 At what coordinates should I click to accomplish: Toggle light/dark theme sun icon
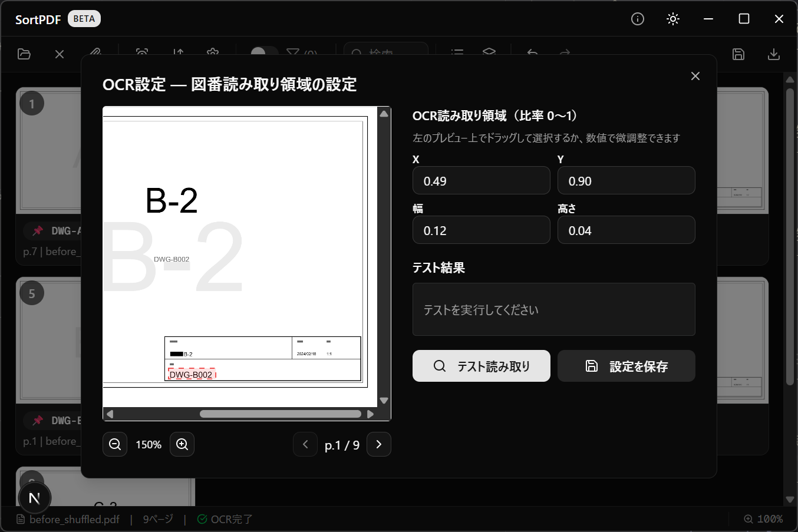673,19
